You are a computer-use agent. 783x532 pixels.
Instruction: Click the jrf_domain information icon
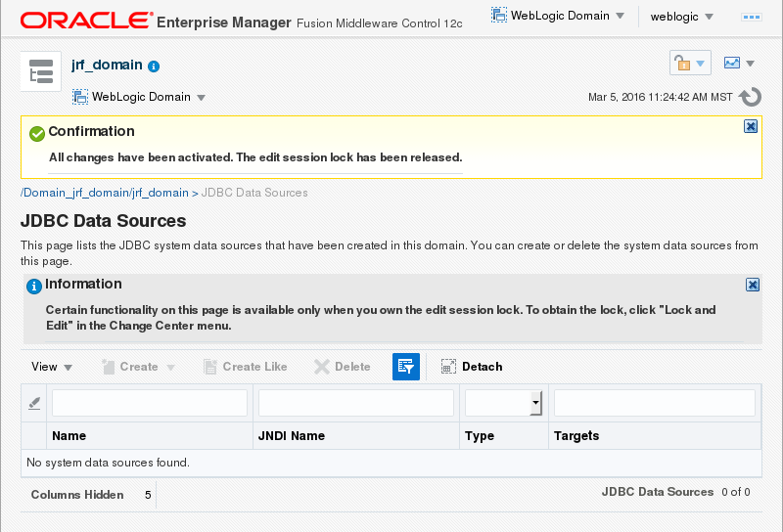(154, 66)
